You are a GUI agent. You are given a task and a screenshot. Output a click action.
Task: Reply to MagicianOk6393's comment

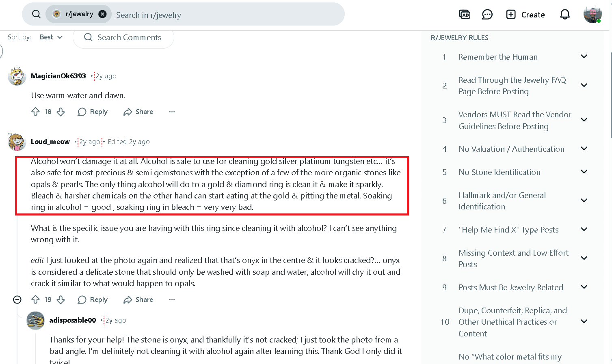point(93,112)
